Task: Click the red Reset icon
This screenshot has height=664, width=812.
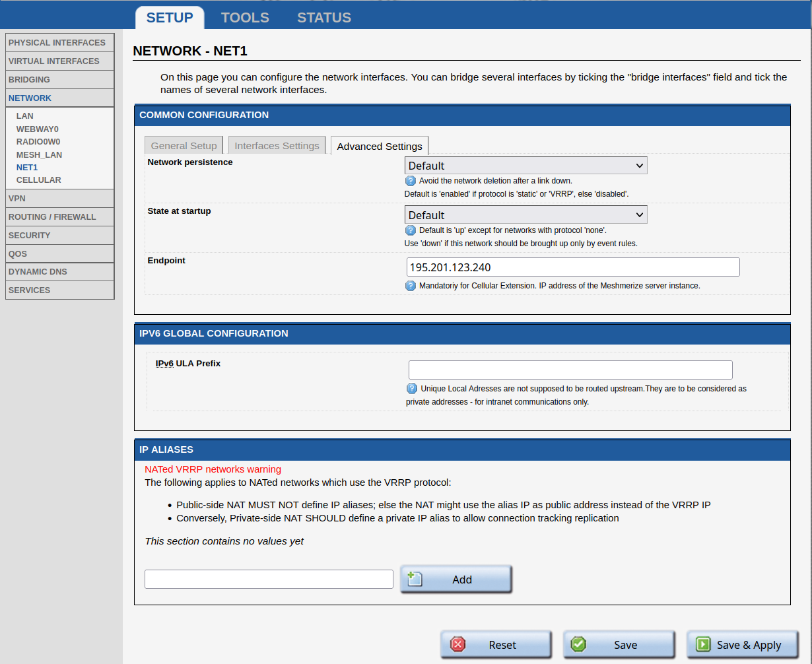Action: point(457,645)
